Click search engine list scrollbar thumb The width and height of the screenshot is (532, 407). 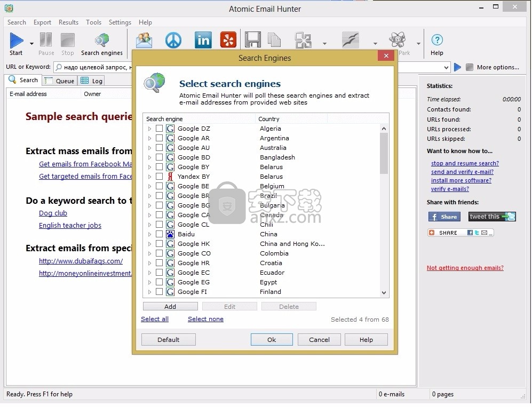click(x=384, y=153)
